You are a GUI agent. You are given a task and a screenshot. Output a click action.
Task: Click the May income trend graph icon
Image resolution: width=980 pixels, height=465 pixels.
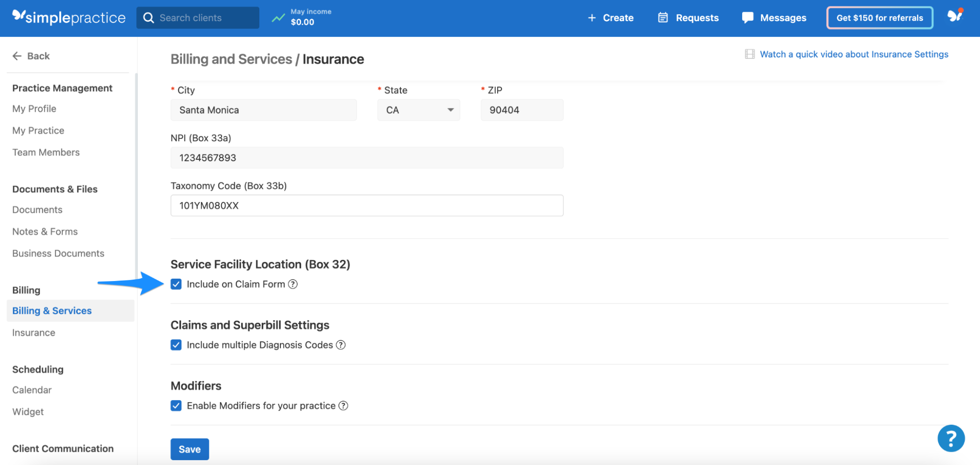[278, 17]
